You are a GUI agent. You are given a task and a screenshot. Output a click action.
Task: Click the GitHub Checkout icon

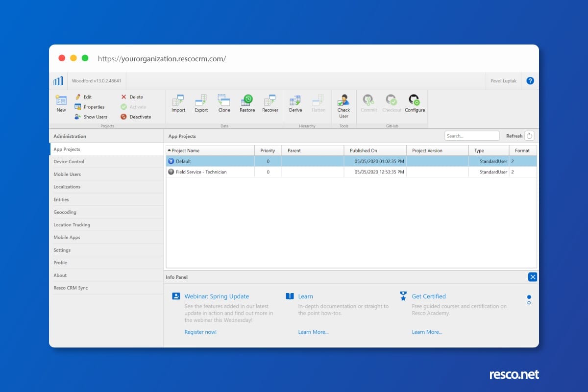[x=392, y=100]
